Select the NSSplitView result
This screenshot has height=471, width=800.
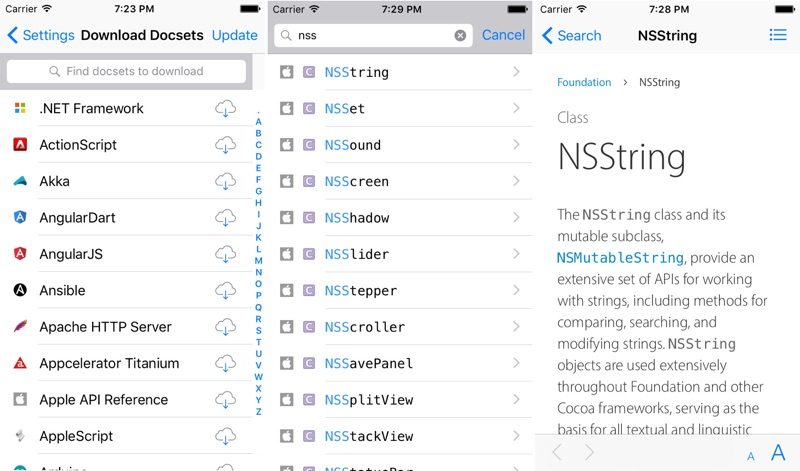click(400, 400)
